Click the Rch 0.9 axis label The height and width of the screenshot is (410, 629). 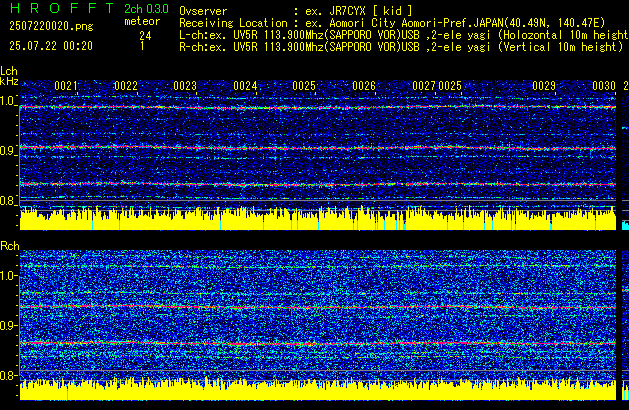[8, 325]
